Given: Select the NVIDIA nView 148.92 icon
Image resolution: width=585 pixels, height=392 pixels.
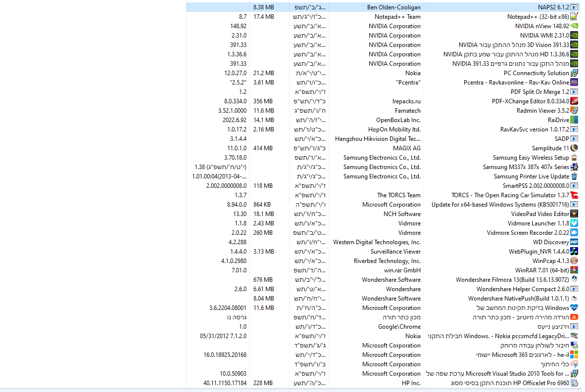Looking at the screenshot, I should pyautogui.click(x=574, y=26).
